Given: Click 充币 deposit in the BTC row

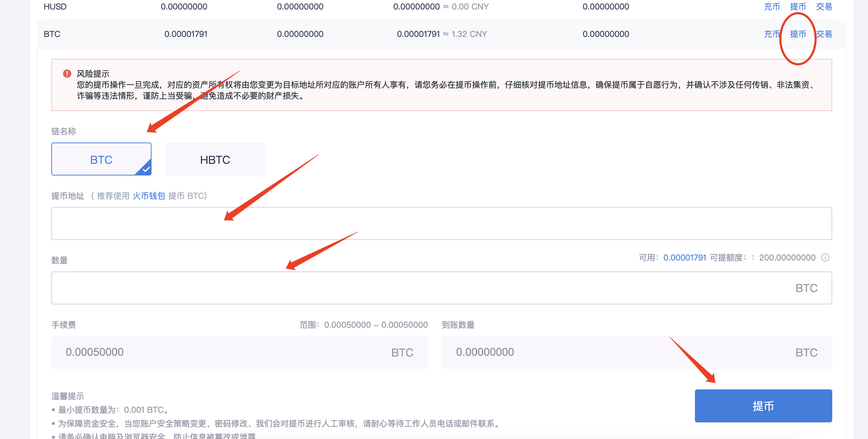Looking at the screenshot, I should pyautogui.click(x=772, y=34).
